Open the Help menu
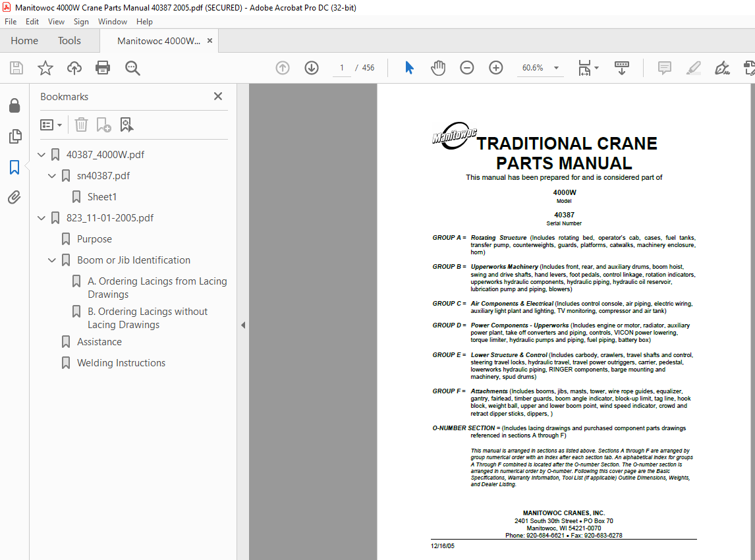 [144, 22]
